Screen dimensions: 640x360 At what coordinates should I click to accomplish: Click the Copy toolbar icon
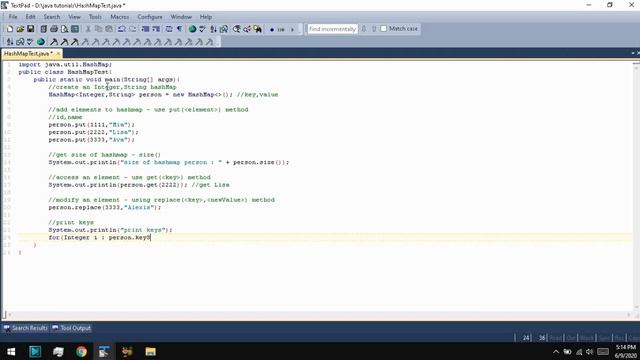pyautogui.click(x=98, y=29)
